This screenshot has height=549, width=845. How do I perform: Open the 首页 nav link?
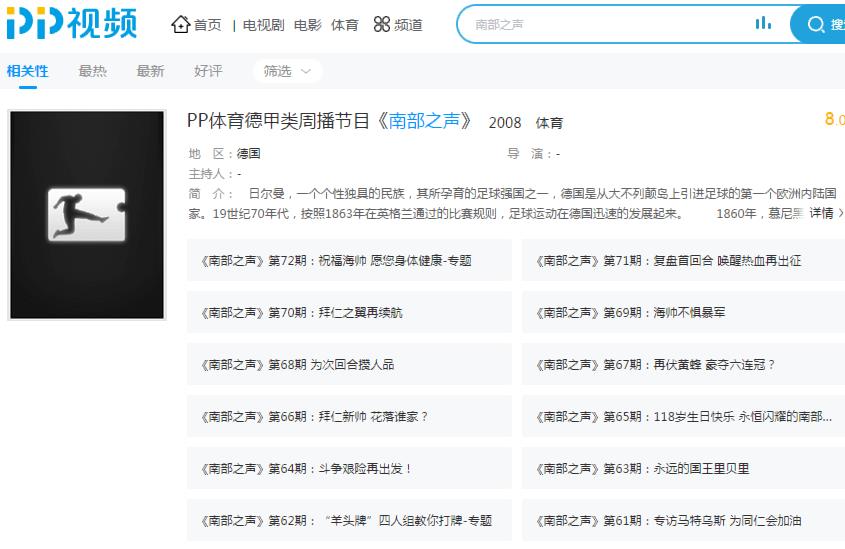point(207,25)
